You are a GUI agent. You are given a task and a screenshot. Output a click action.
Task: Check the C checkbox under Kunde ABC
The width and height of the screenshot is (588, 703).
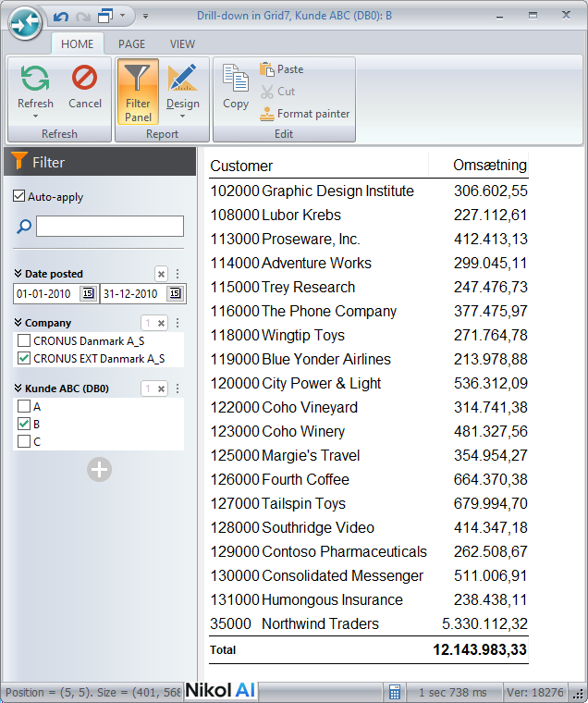(24, 441)
